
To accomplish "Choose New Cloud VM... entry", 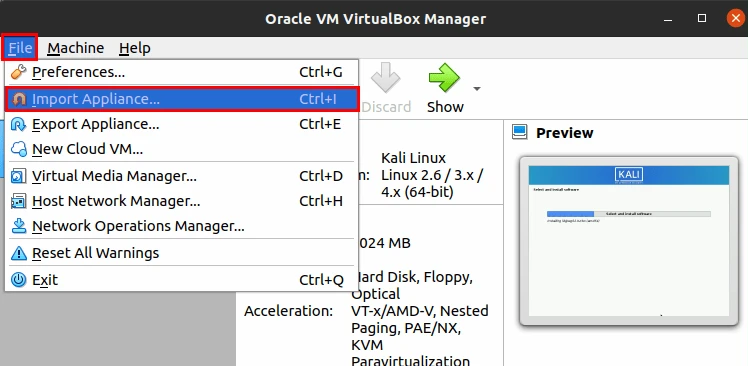I will tap(182, 149).
